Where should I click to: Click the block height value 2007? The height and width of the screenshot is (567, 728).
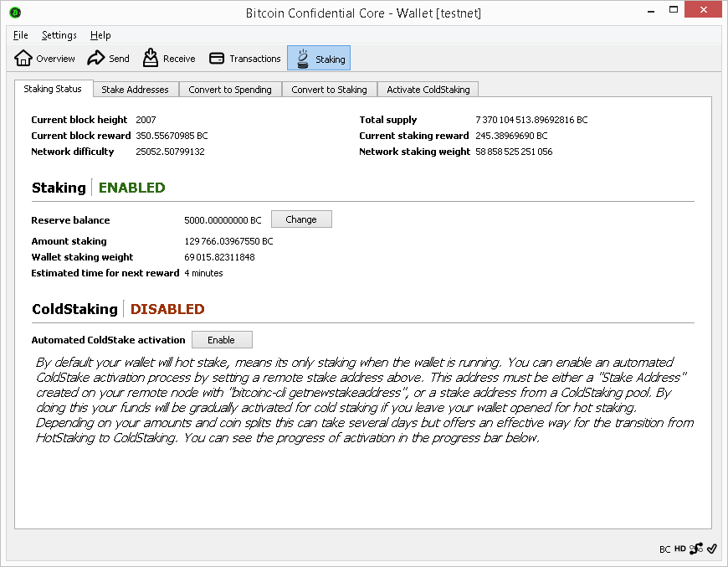[x=146, y=120]
